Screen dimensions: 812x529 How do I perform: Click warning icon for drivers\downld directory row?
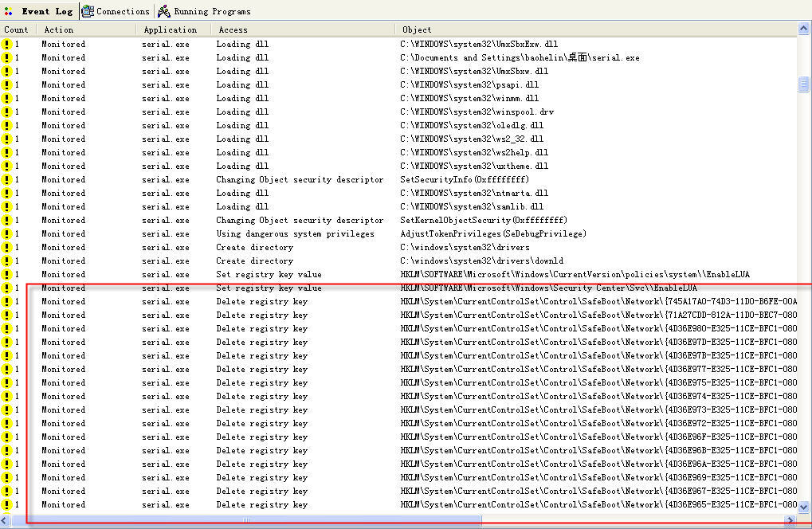click(6, 261)
